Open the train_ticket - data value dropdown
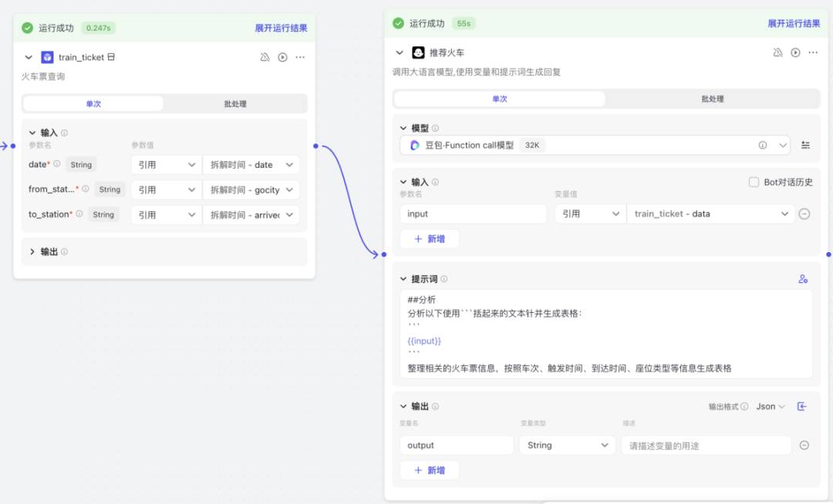The height and width of the screenshot is (504, 833). pos(711,213)
